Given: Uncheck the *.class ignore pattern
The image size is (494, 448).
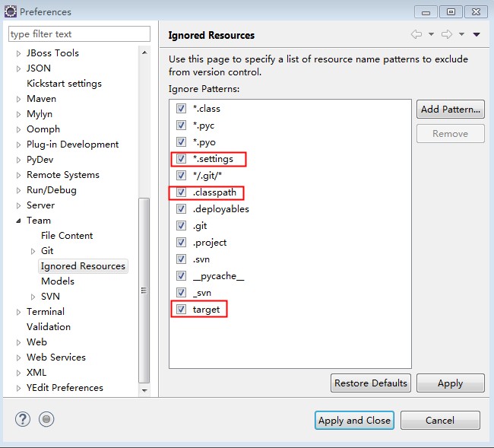Looking at the screenshot, I should point(181,109).
